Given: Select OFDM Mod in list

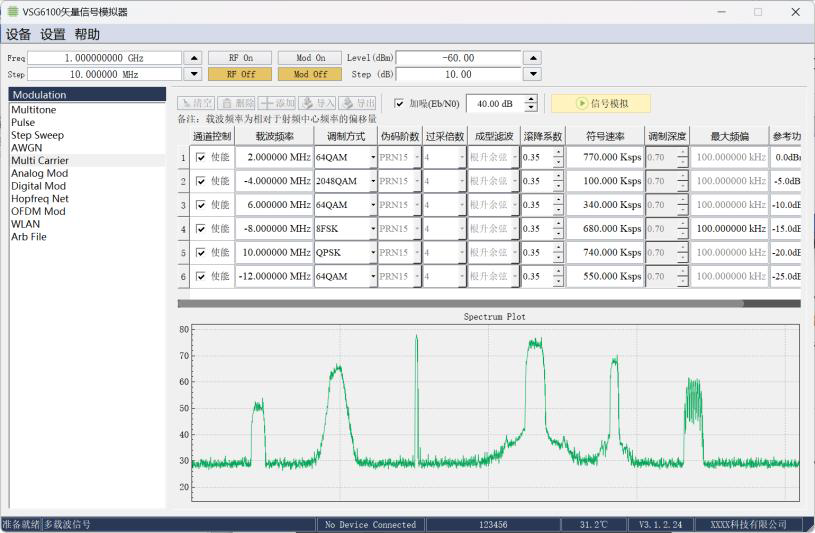Looking at the screenshot, I should 87,211.
